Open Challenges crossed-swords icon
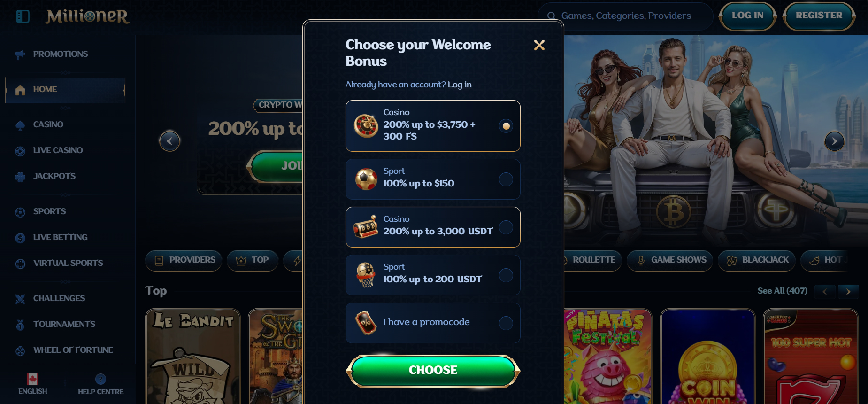The width and height of the screenshot is (868, 404). click(x=20, y=299)
